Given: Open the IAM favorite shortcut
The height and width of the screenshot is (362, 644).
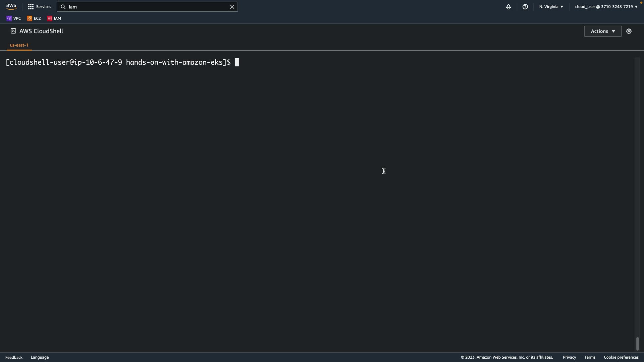Looking at the screenshot, I should [x=54, y=18].
